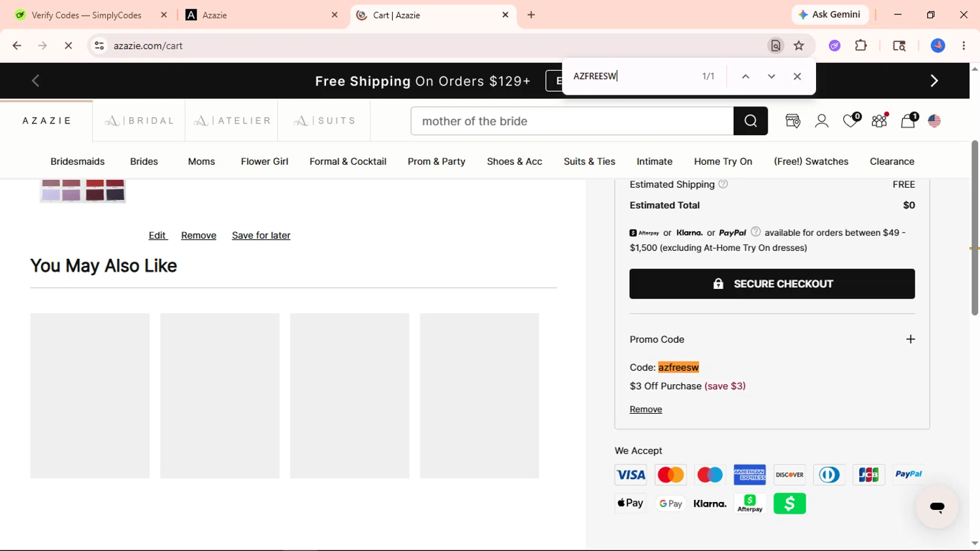980x551 pixels.
Task: Click the color swatches thumbnail image
Action: coord(83,191)
